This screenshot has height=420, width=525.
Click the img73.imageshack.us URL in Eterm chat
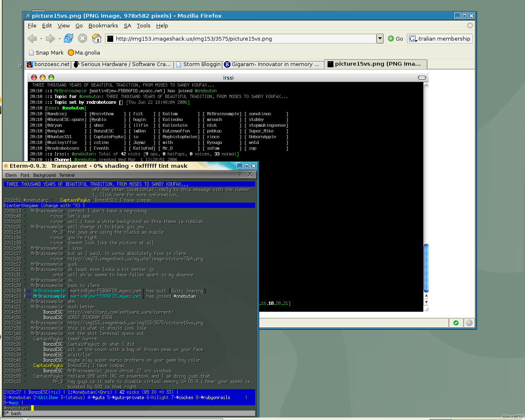[x=135, y=259]
